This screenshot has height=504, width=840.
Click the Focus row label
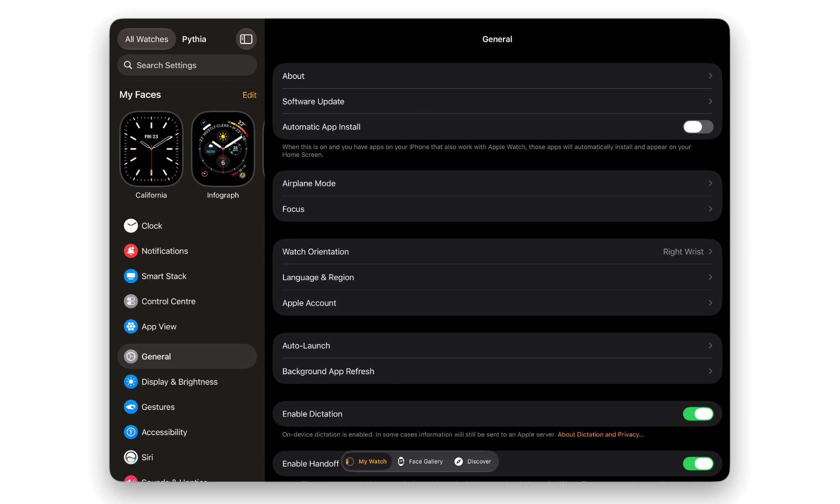(x=293, y=209)
